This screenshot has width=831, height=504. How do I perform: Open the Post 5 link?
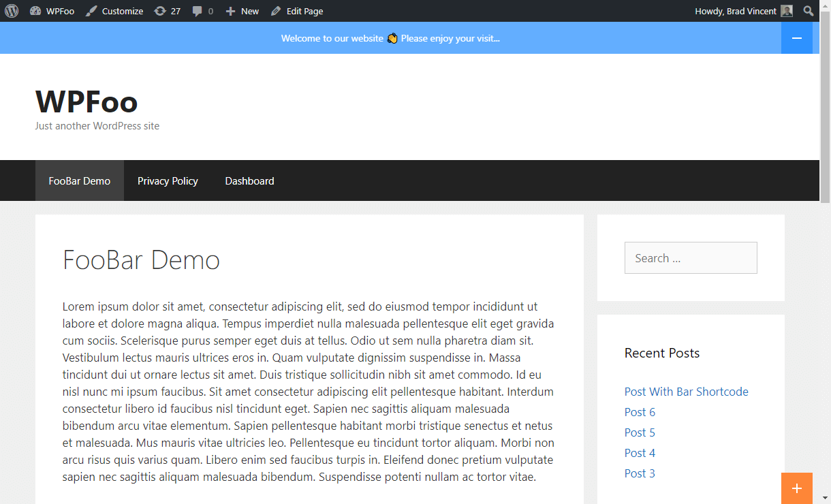click(x=640, y=432)
